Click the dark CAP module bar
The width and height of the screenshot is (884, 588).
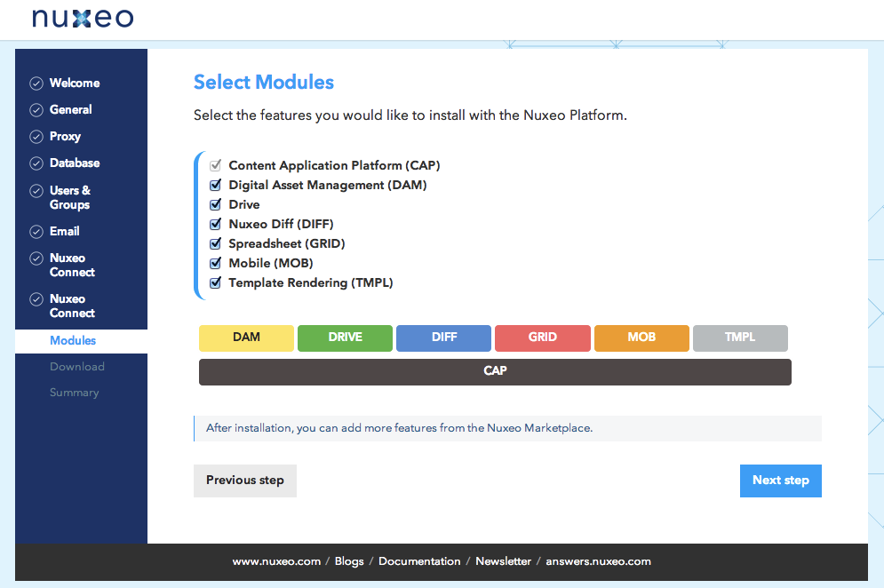(495, 371)
